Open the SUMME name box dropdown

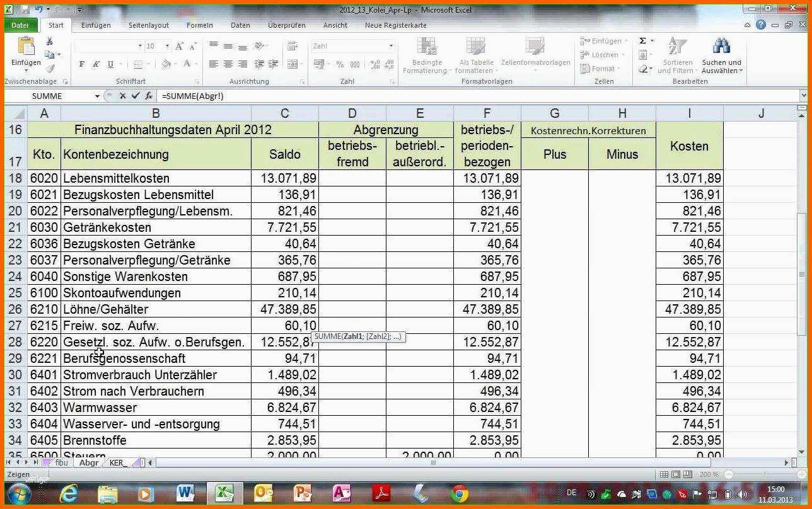97,96
